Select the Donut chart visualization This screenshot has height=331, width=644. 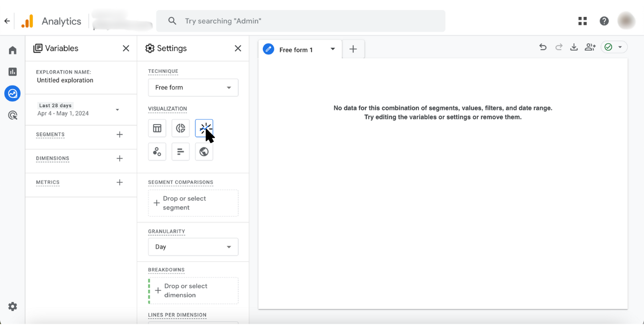[181, 128]
